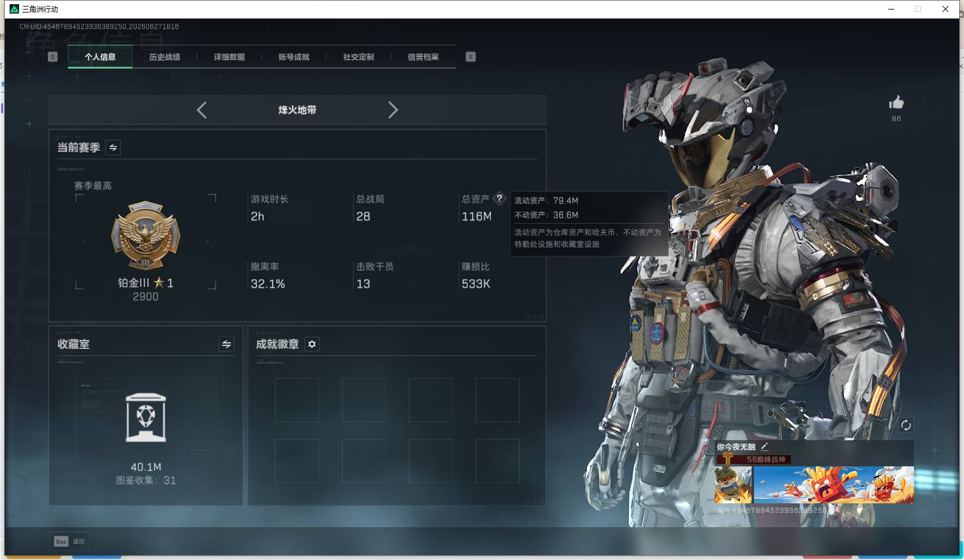Click the 赚损比 value 533K
Screen dimensions: 964x560
pos(476,284)
